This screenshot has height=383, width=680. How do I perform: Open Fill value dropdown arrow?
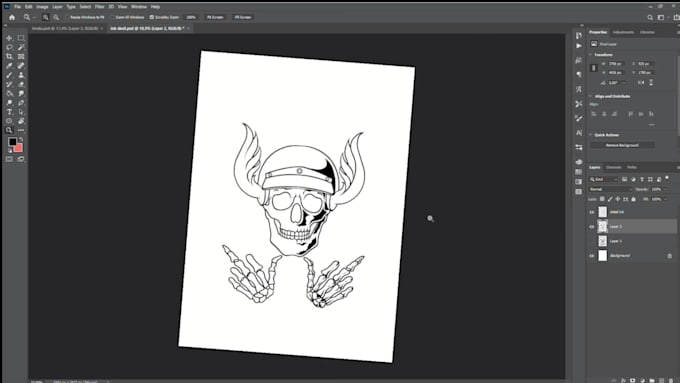tap(666, 199)
